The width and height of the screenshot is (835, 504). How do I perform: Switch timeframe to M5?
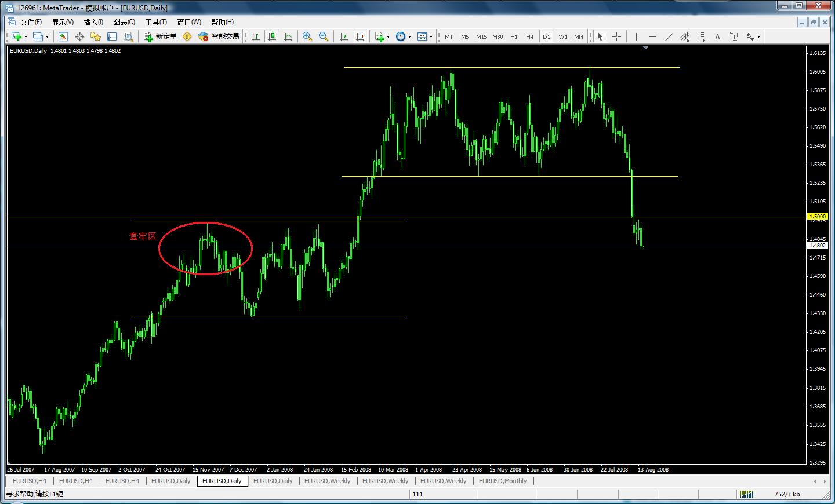[x=465, y=36]
